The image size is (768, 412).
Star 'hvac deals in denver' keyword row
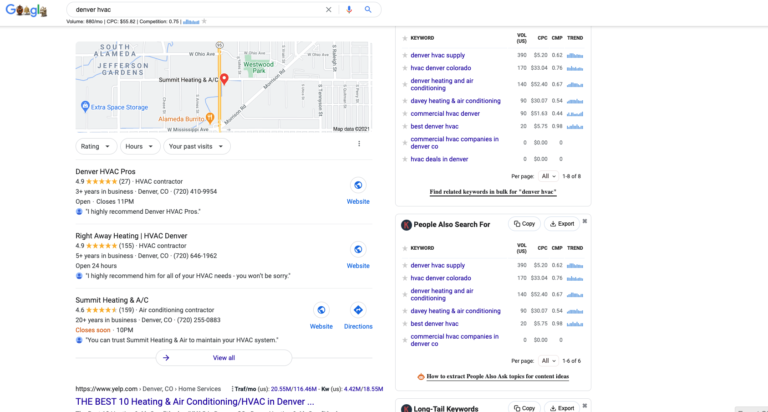click(405, 159)
